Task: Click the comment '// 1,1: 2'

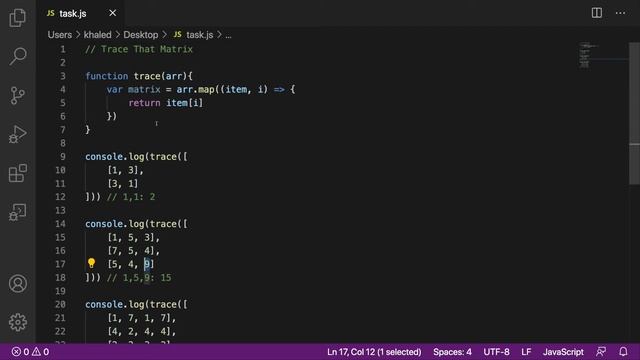Action: [x=131, y=197]
